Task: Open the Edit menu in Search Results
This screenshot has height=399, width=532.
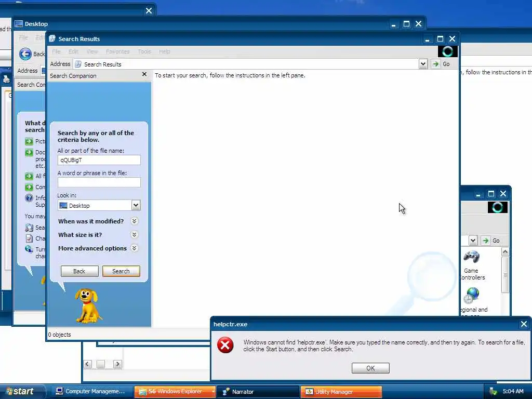Action: click(73, 51)
